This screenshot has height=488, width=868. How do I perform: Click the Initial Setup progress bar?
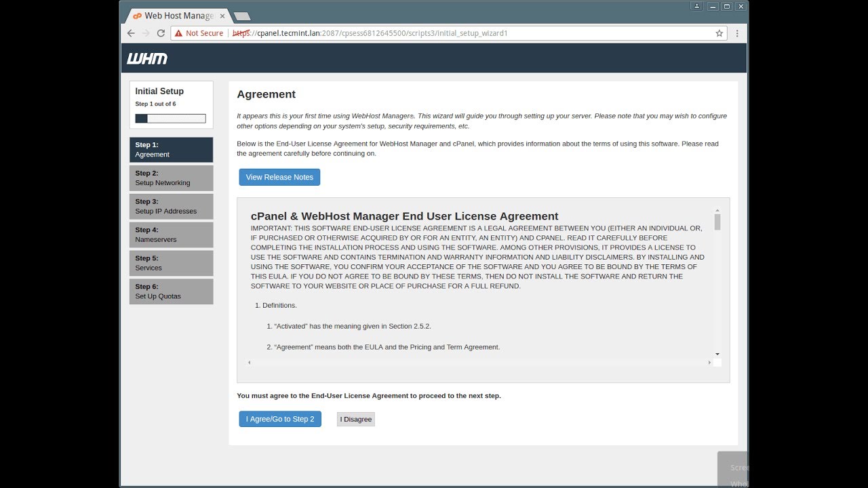170,119
